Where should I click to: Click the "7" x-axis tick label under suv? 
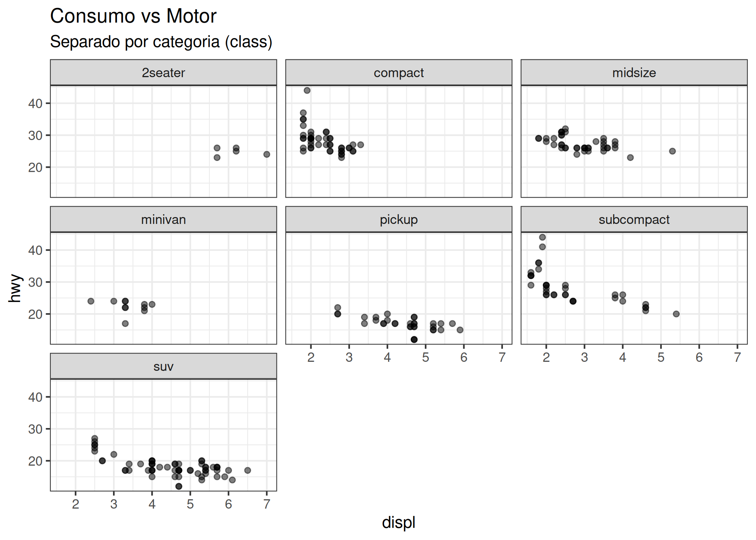267,504
